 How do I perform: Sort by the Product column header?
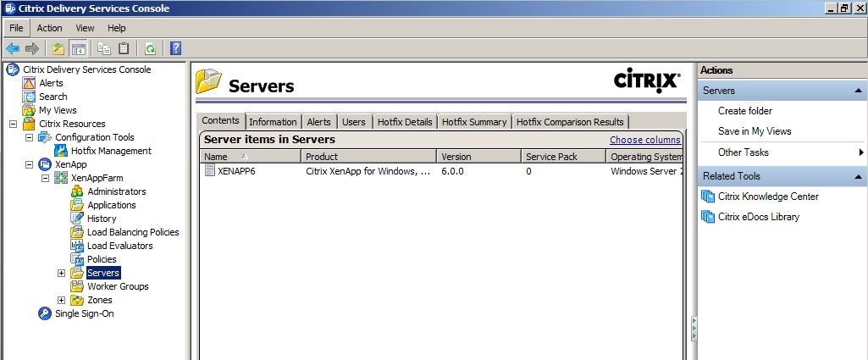coord(368,157)
